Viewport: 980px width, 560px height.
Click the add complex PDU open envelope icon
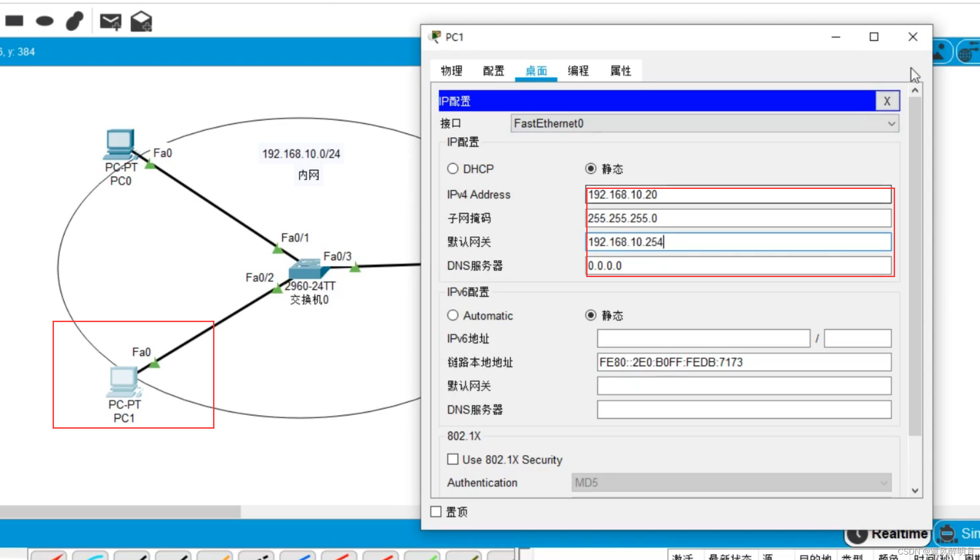(x=141, y=21)
